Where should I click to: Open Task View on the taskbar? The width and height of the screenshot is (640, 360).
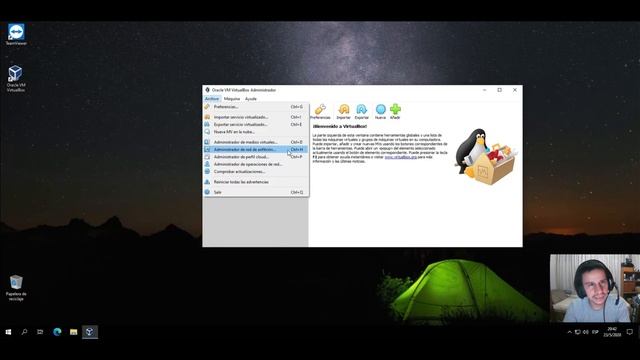pos(40,332)
